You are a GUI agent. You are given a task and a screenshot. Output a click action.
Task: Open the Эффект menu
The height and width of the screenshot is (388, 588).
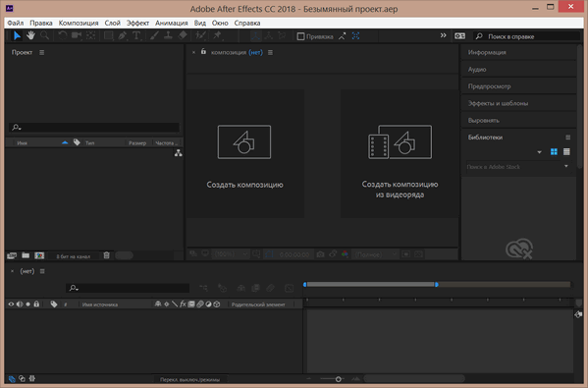(x=137, y=23)
